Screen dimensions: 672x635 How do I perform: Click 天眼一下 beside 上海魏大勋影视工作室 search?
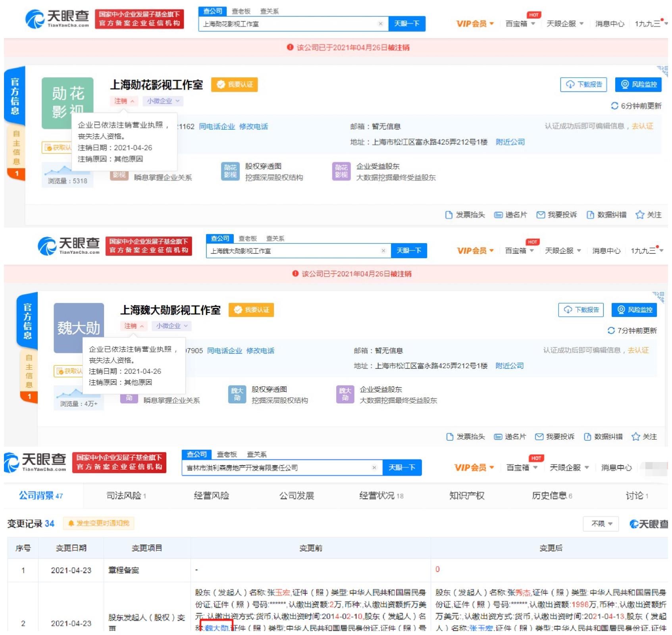pos(409,251)
